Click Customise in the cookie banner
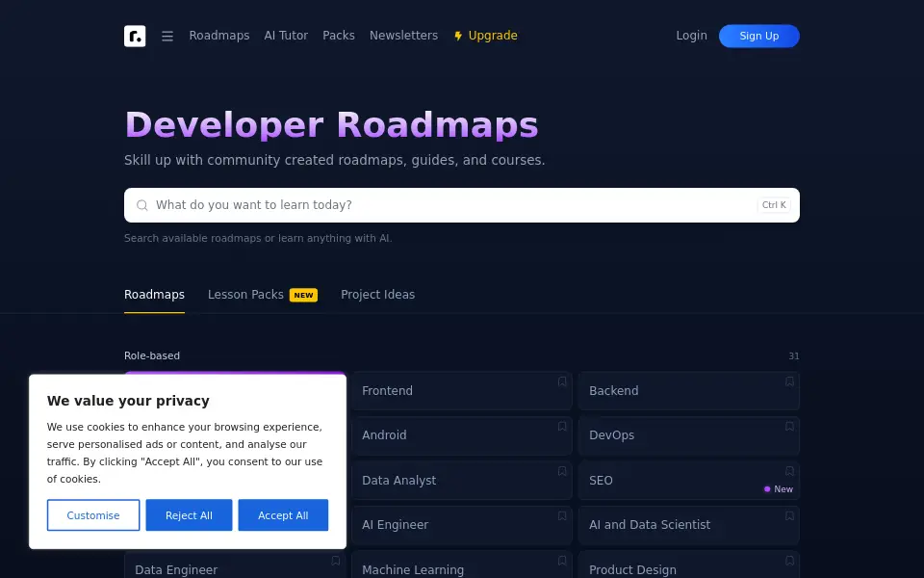The height and width of the screenshot is (578, 924). pos(93,514)
